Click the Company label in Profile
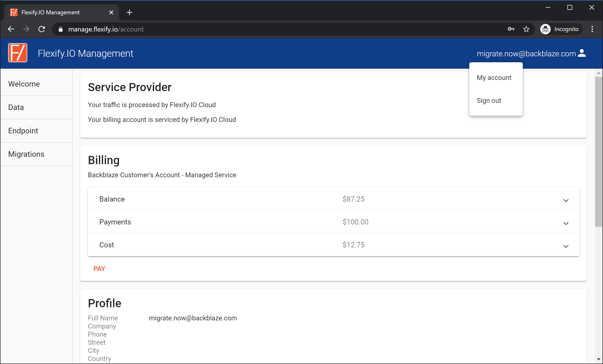This screenshot has width=603, height=364. point(102,326)
